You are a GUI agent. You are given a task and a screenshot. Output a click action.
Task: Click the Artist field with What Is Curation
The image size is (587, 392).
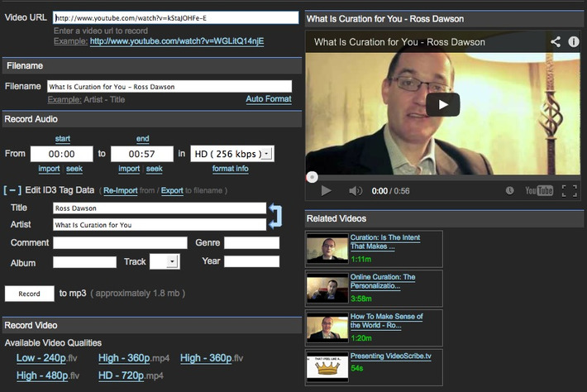pos(160,225)
